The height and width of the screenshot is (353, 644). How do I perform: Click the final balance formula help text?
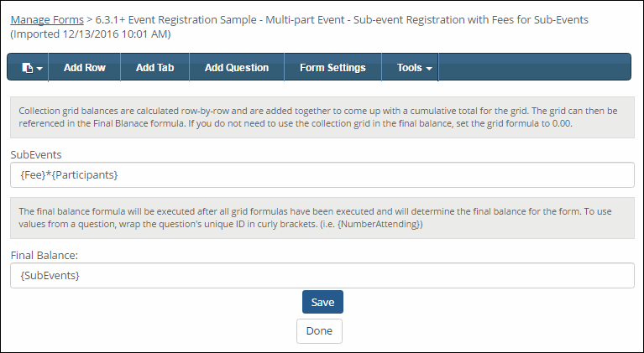[x=317, y=218]
